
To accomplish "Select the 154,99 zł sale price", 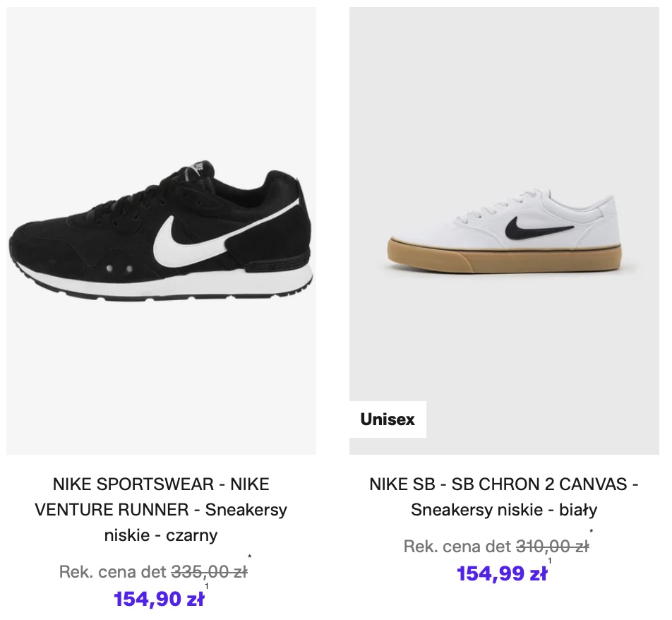I will click(502, 574).
